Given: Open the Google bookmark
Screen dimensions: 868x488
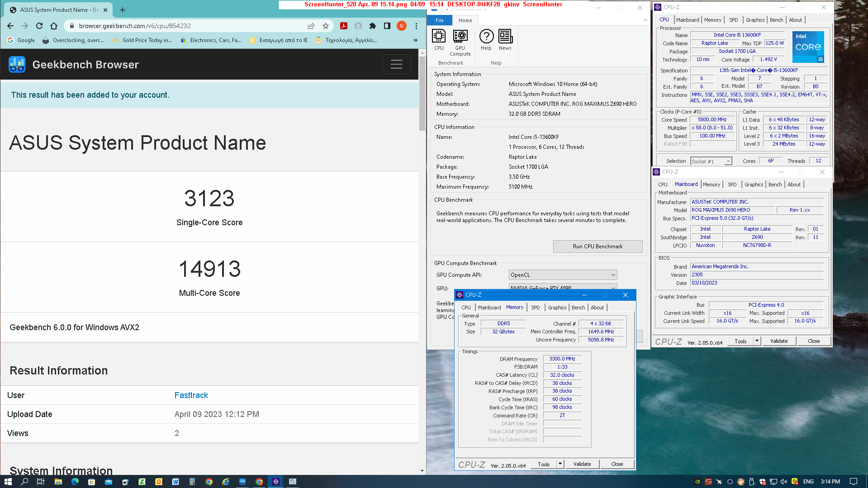Looking at the screenshot, I should point(21,40).
